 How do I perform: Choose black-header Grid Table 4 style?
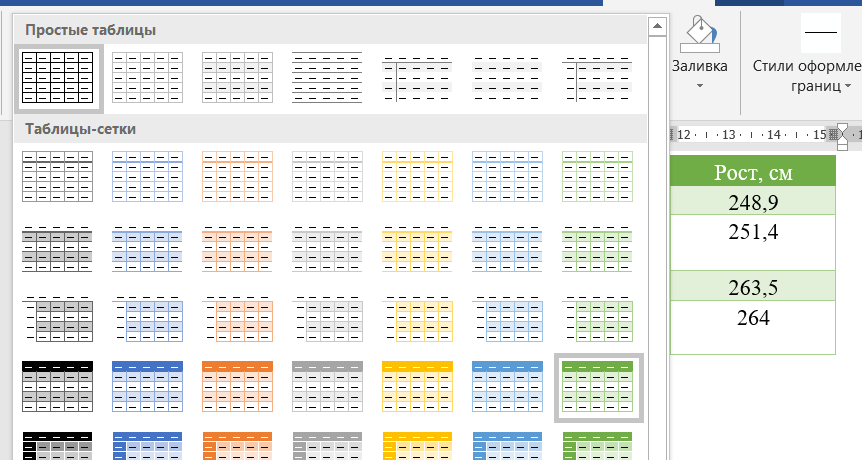click(x=57, y=386)
